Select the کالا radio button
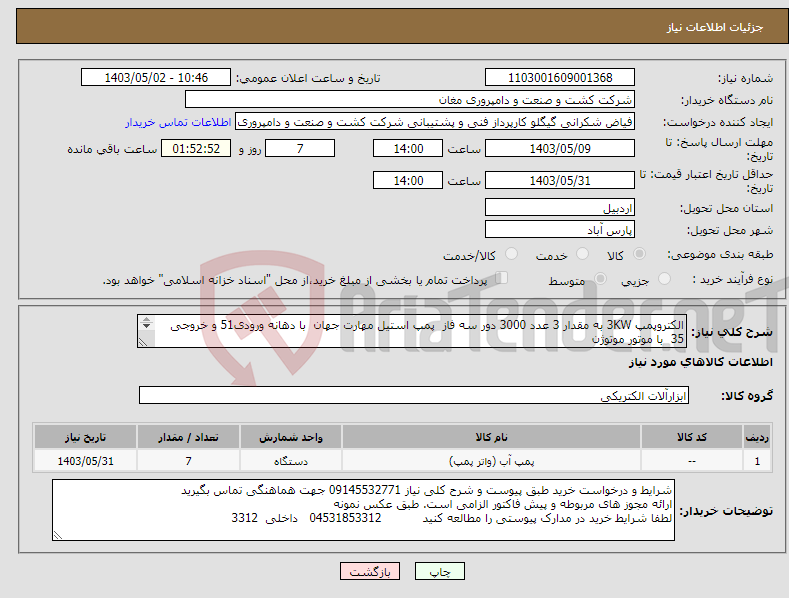 pyautogui.click(x=640, y=254)
